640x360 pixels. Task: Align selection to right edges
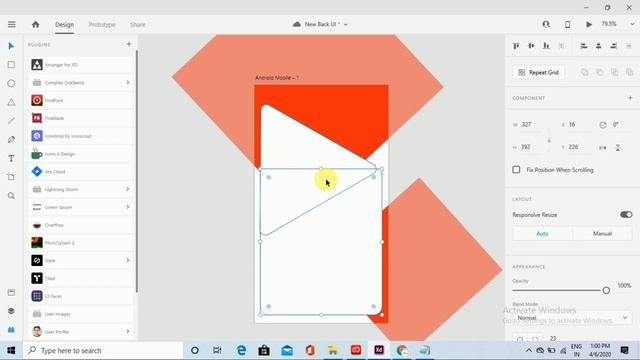613,46
